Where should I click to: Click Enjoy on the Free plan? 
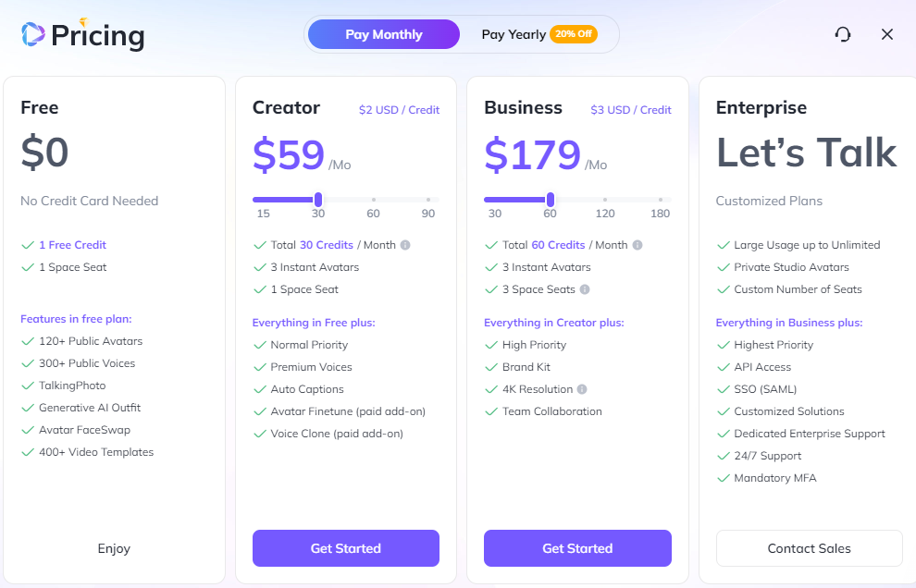pos(114,548)
